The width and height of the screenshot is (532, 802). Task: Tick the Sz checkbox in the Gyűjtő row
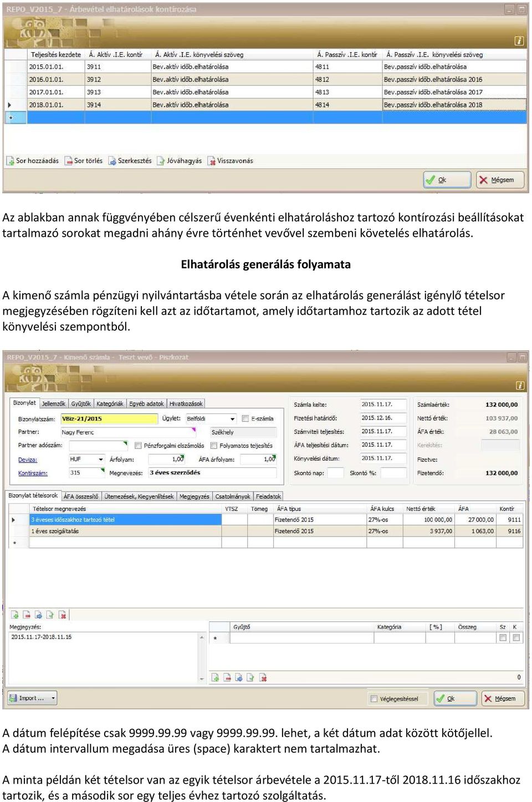click(503, 638)
